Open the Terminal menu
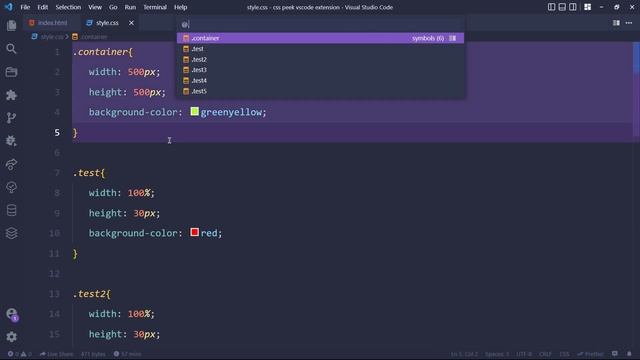The width and height of the screenshot is (640, 360). point(155,7)
